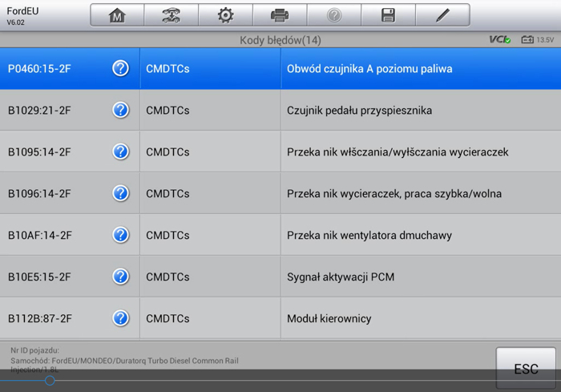Open help for code B112B:87-2F

point(121,318)
